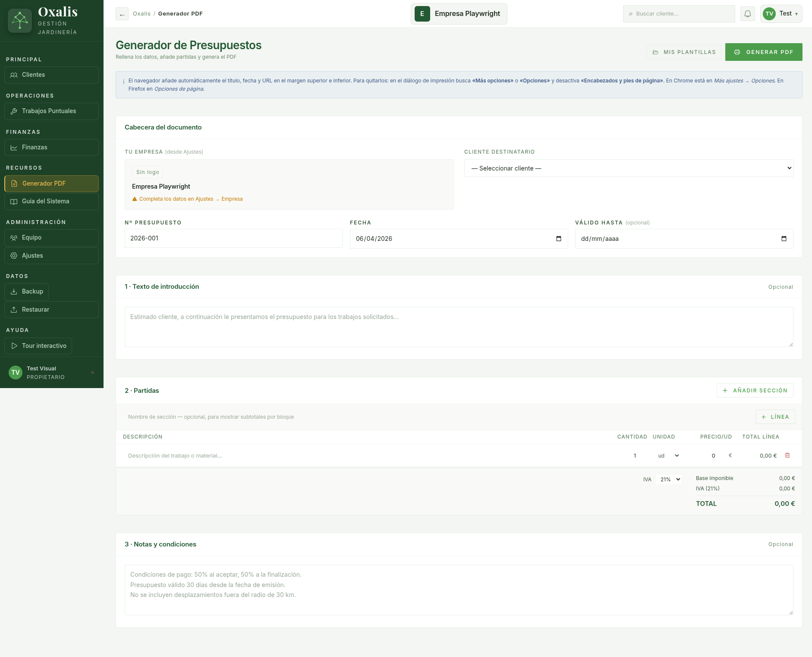Expand the Seleccionar cliente dropdown

628,168
